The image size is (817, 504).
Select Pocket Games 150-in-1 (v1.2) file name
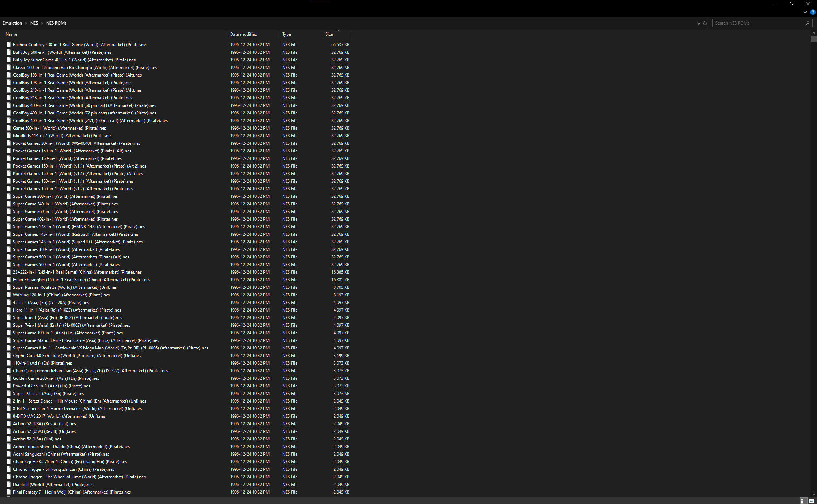(x=73, y=189)
